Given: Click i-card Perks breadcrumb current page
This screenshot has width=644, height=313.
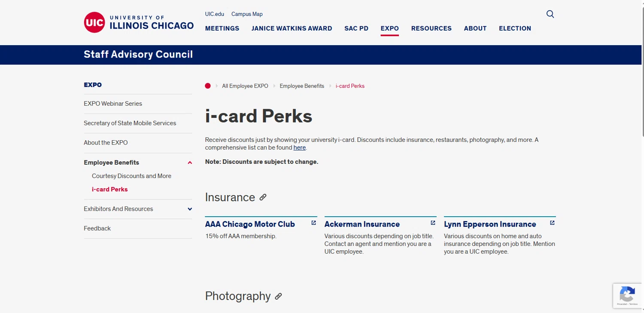Looking at the screenshot, I should coord(350,86).
